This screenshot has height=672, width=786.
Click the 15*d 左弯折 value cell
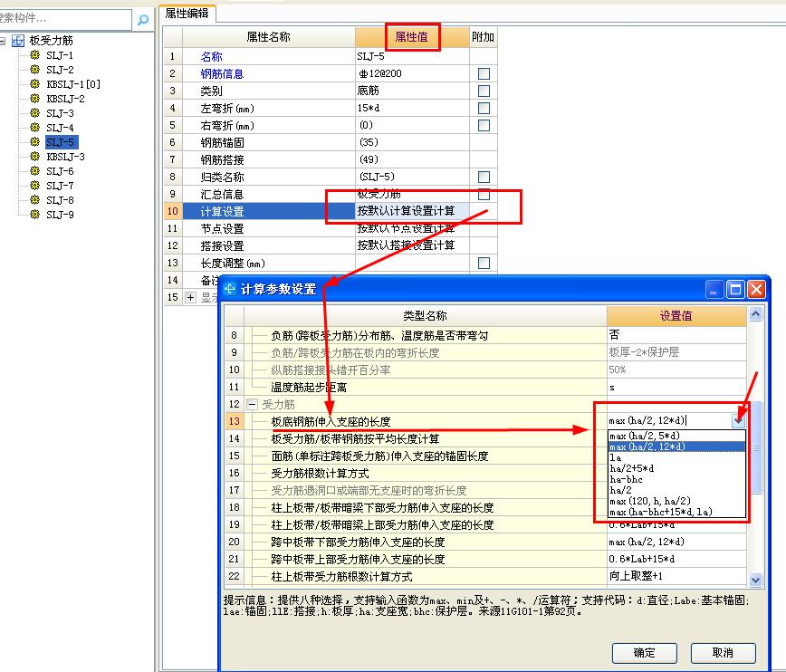(x=412, y=108)
